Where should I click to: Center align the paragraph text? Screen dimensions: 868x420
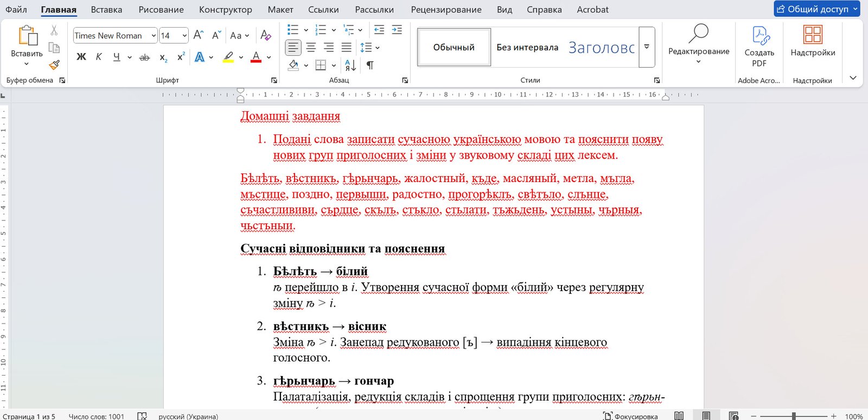[311, 48]
